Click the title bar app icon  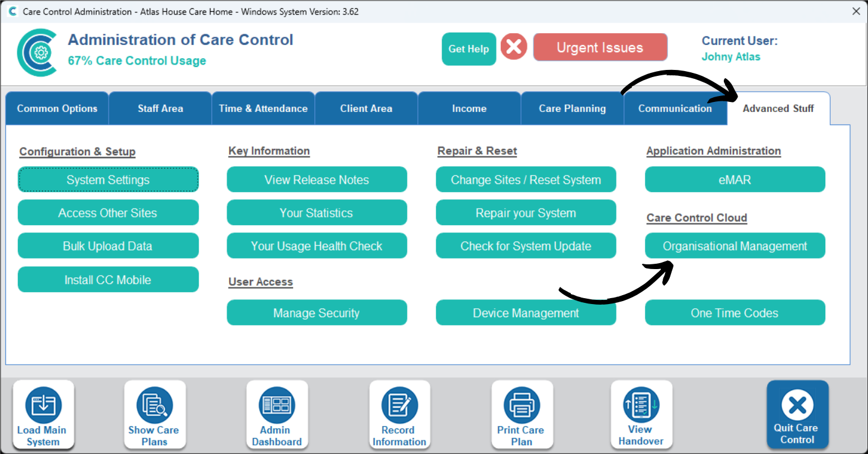coord(12,11)
